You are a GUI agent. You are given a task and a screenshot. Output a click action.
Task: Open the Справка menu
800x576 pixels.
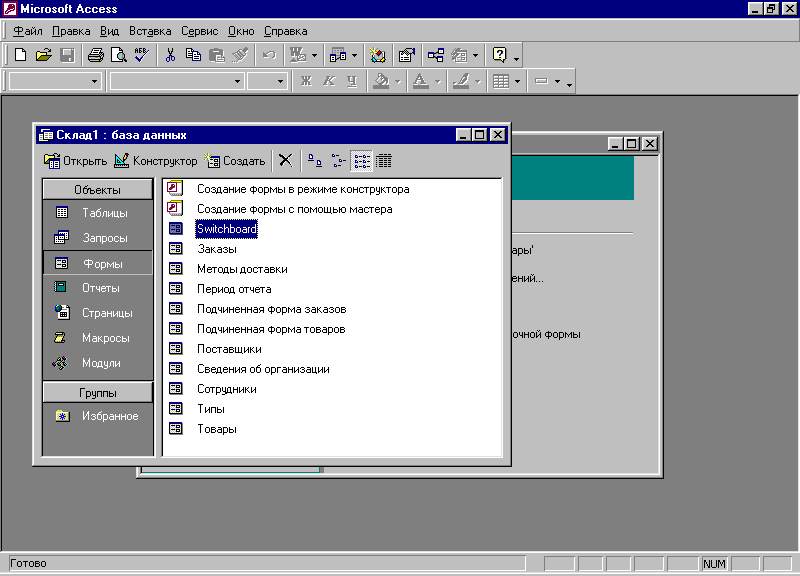click(286, 31)
